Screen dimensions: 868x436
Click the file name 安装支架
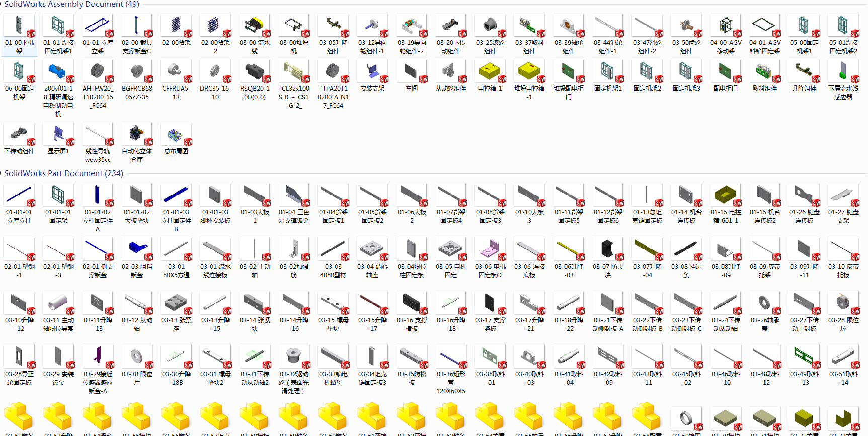click(372, 89)
